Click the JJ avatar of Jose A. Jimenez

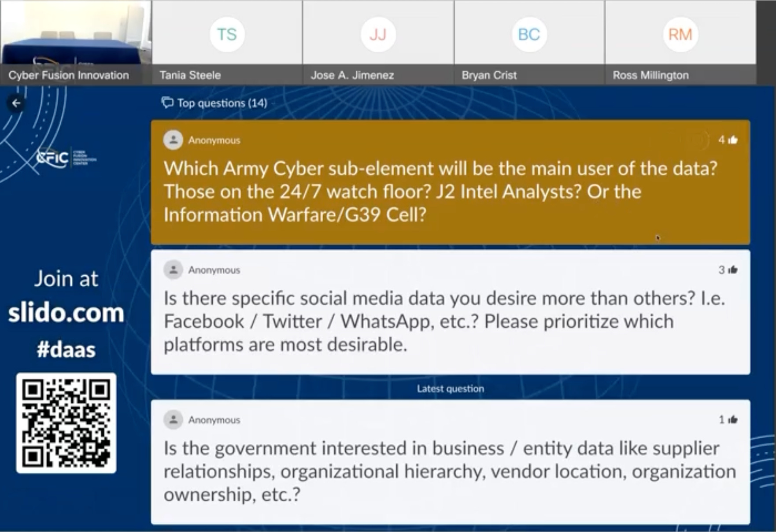pos(378,34)
